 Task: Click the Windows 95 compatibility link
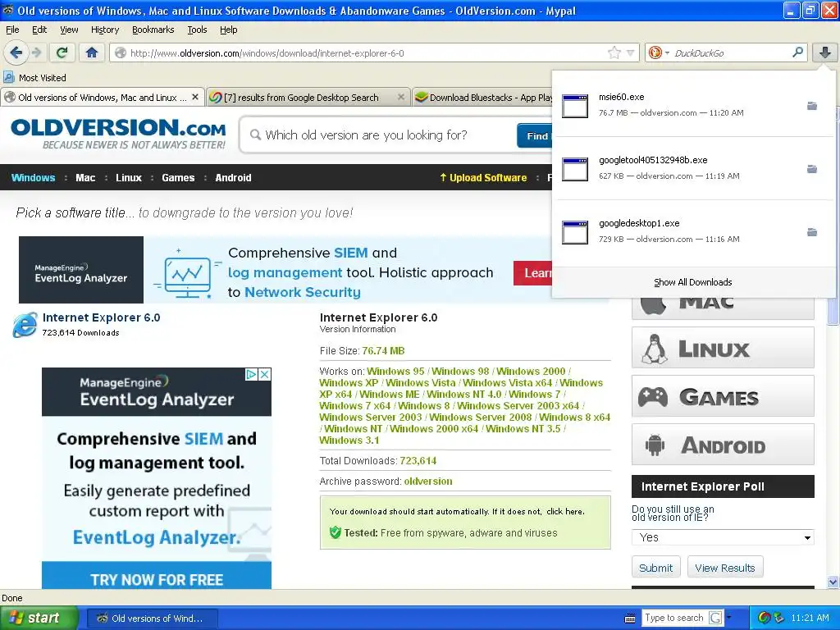click(x=395, y=372)
